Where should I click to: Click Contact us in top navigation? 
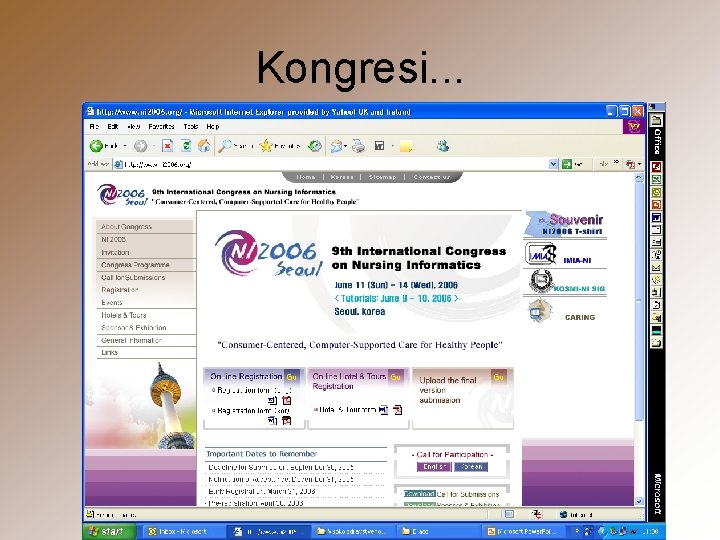(x=432, y=177)
